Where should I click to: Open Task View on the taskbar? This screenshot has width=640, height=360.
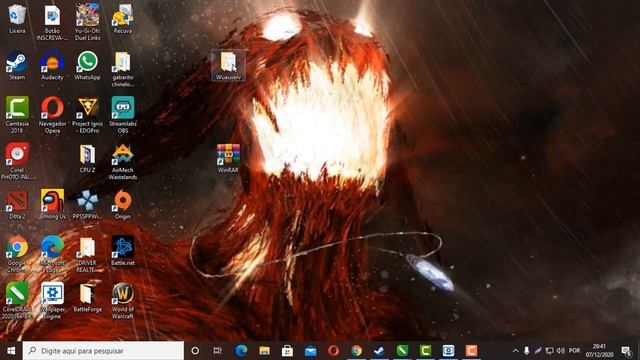click(218, 351)
